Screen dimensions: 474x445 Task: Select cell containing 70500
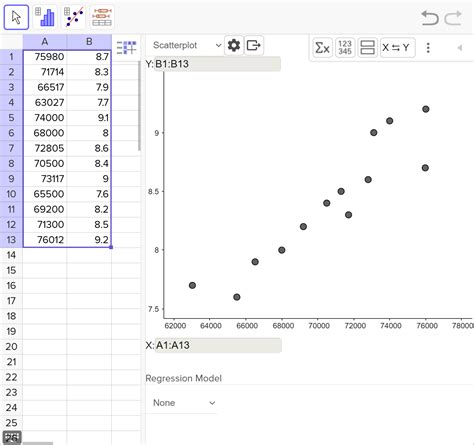click(x=45, y=163)
